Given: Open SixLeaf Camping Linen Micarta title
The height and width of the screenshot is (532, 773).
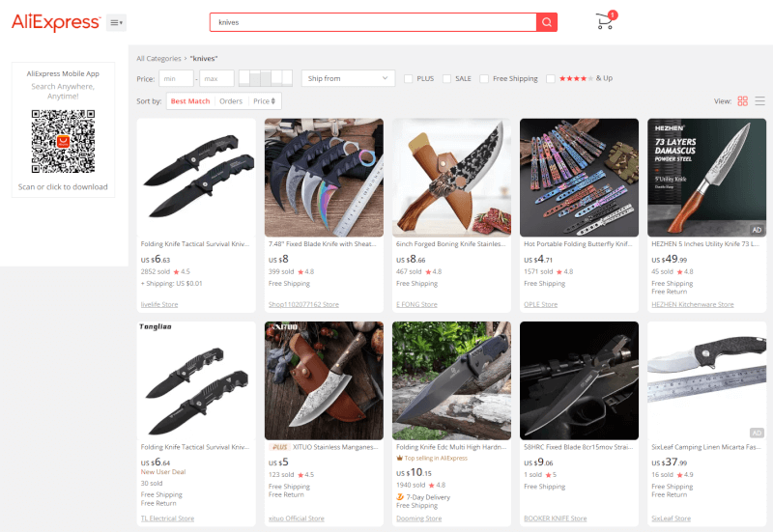Looking at the screenshot, I should pyautogui.click(x=706, y=447).
